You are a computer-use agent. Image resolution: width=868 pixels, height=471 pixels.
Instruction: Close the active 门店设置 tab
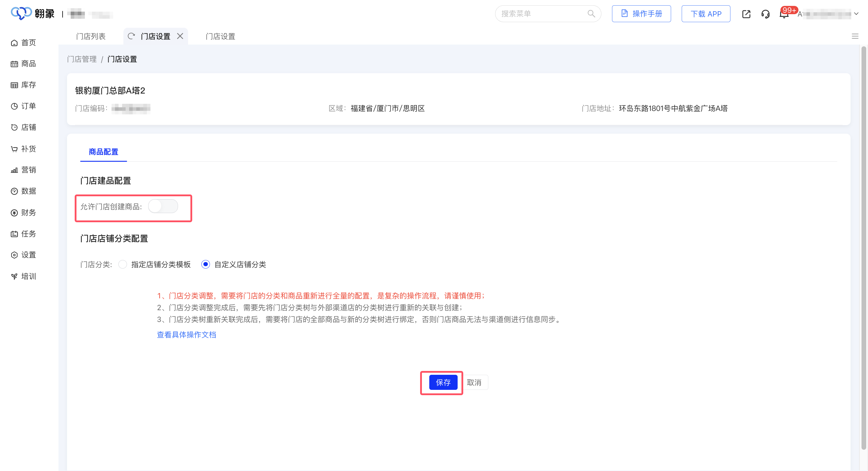tap(180, 36)
